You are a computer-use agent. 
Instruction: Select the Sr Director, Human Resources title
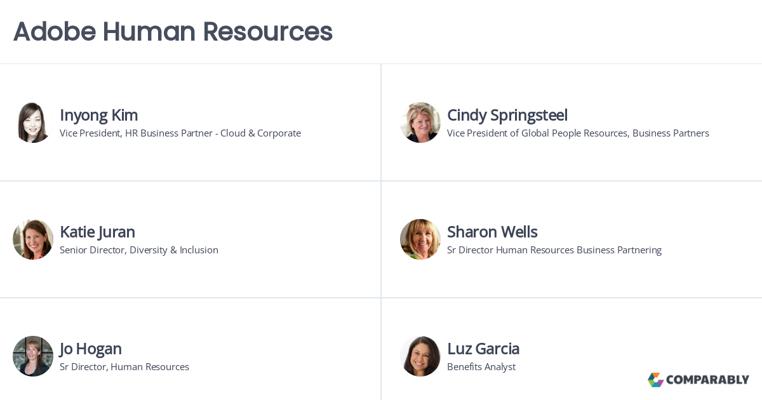[x=124, y=367]
